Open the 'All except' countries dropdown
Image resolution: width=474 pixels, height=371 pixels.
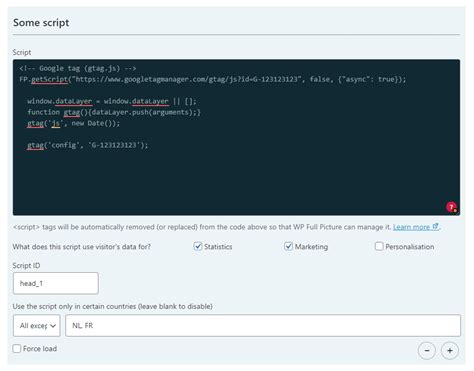(x=37, y=325)
